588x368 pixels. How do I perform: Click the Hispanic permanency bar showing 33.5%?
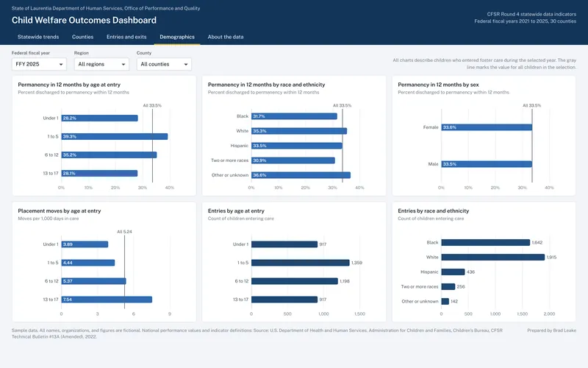coord(297,145)
